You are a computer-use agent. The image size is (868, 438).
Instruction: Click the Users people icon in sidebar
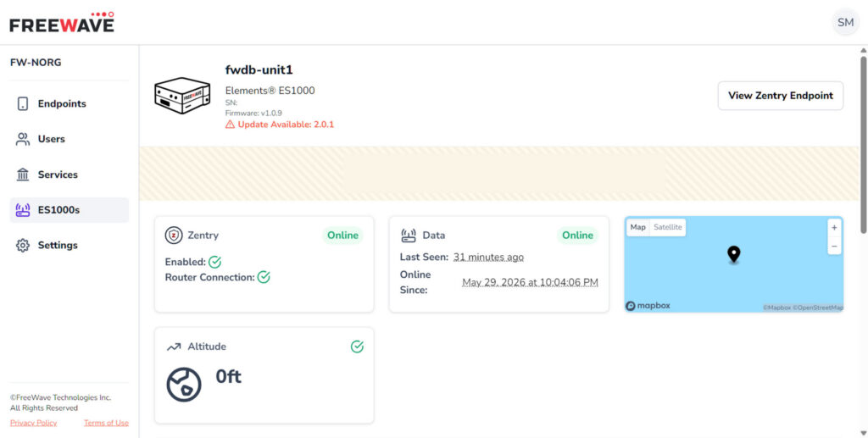(x=23, y=139)
